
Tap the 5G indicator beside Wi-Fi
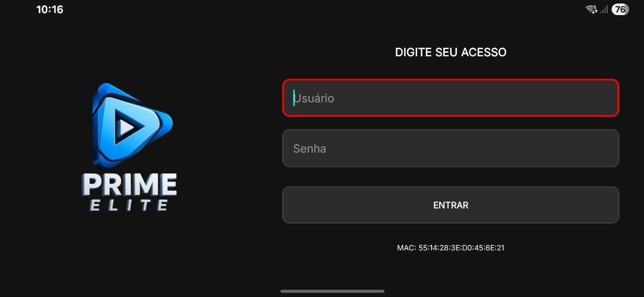(594, 7)
